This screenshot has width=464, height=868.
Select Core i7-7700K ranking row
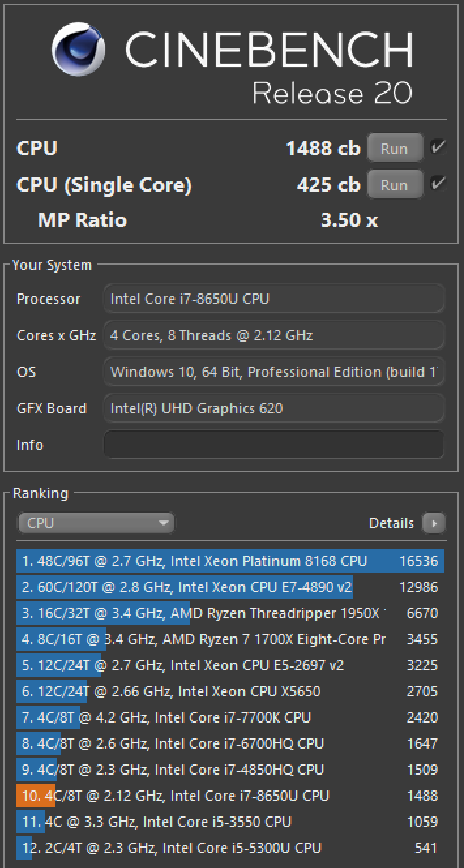click(x=230, y=717)
